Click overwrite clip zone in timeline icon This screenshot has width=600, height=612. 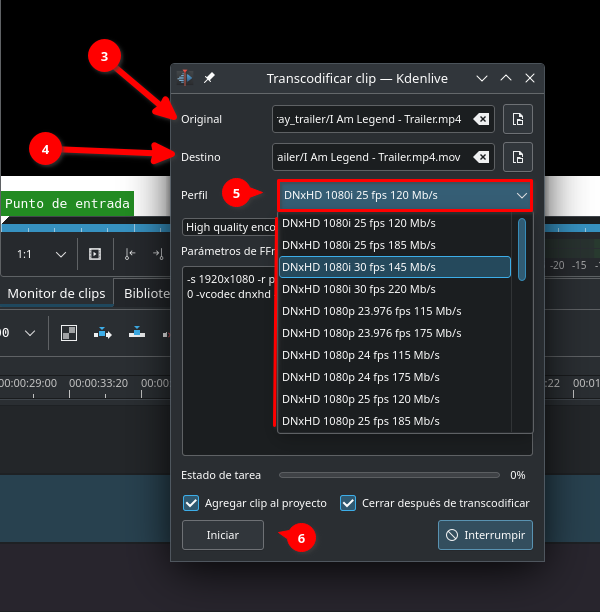click(x=137, y=333)
